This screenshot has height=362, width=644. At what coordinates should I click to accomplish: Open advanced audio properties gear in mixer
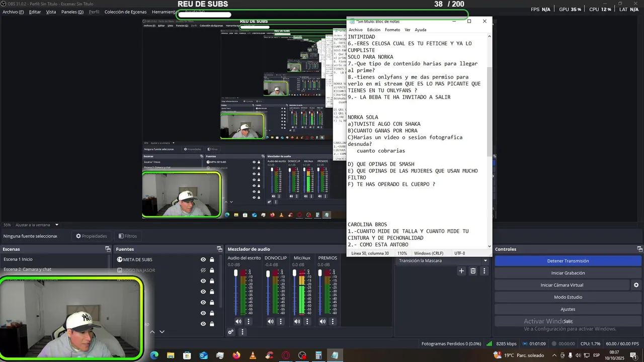pos(231,332)
